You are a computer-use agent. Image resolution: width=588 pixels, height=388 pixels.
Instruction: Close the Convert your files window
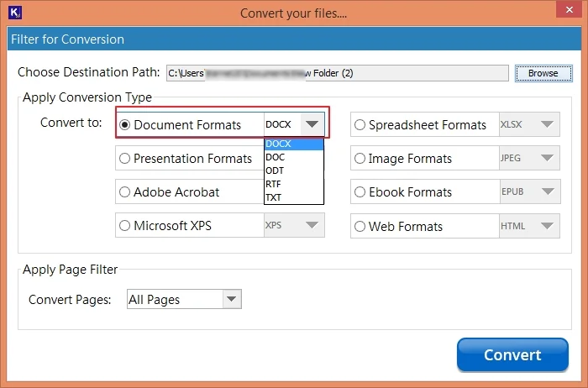[x=569, y=10]
